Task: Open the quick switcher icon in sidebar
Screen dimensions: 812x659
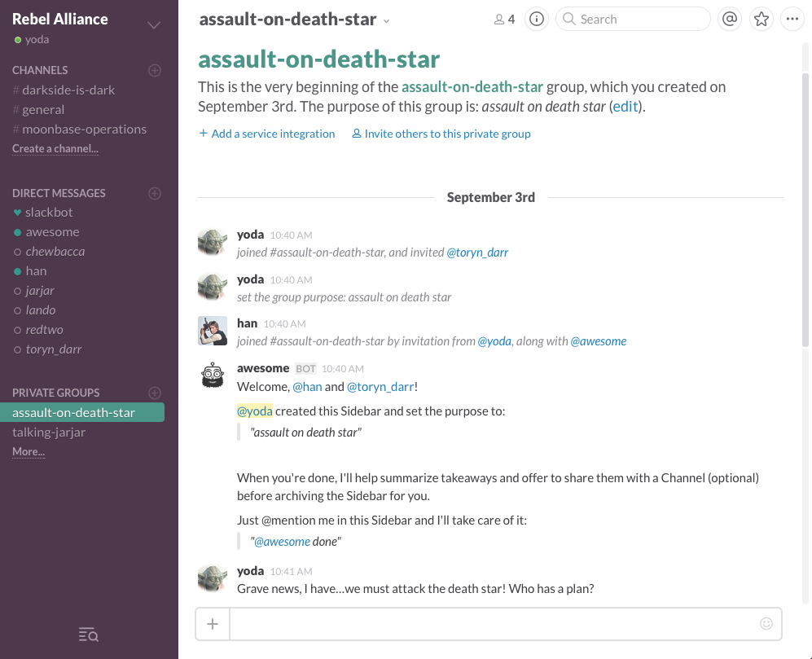Action: coord(89,634)
